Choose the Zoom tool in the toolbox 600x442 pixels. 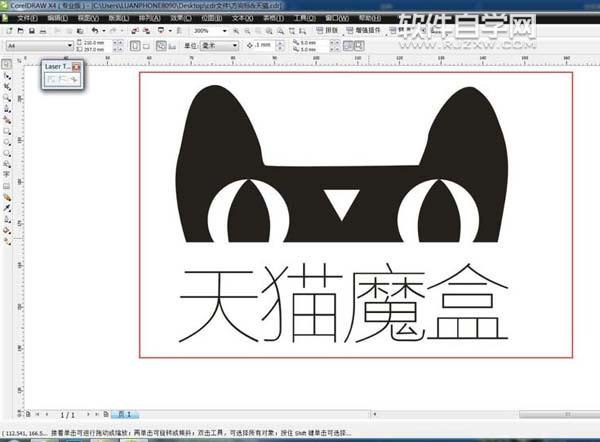pyautogui.click(x=6, y=99)
